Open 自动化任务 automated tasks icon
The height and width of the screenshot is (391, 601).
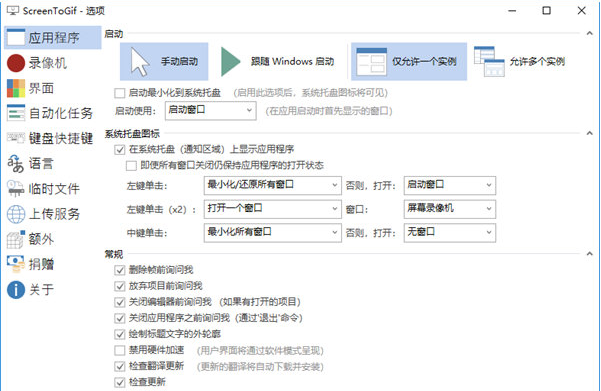click(x=16, y=113)
